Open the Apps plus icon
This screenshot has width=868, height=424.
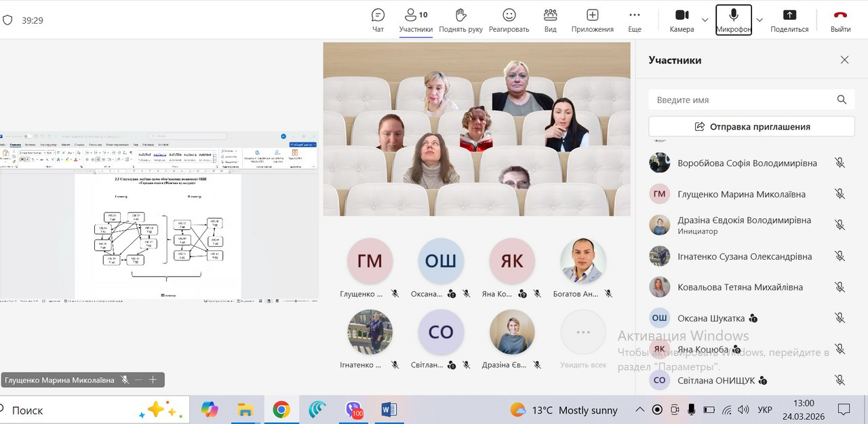pos(592,15)
